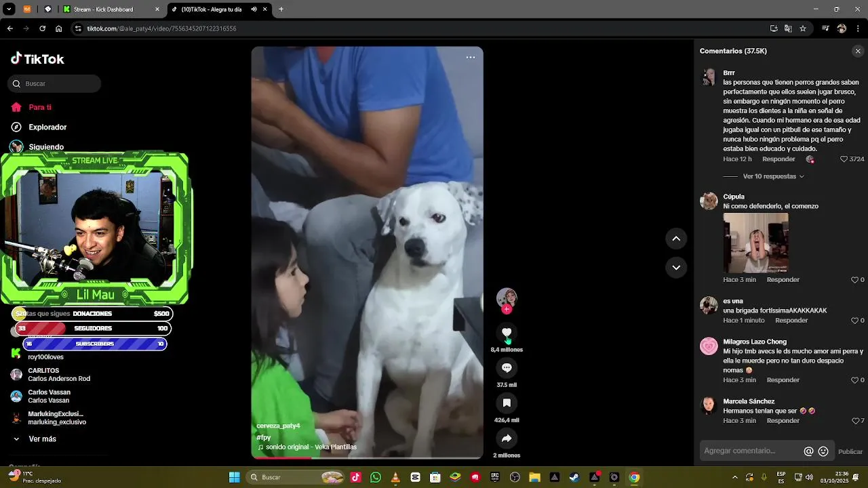Insert a mention with the @ icon
This screenshot has width=868, height=488.
pyautogui.click(x=808, y=451)
